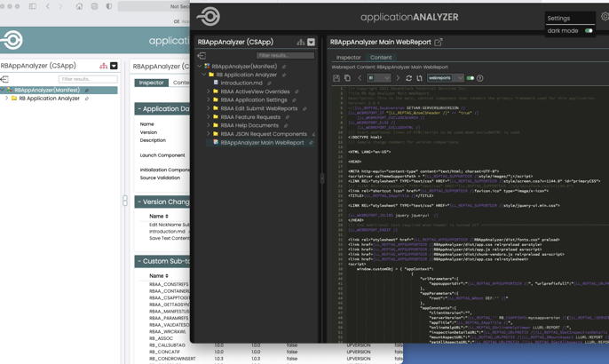The image size is (609, 364).
Task: Click the splitter handle in the light window
Action: coord(125,201)
